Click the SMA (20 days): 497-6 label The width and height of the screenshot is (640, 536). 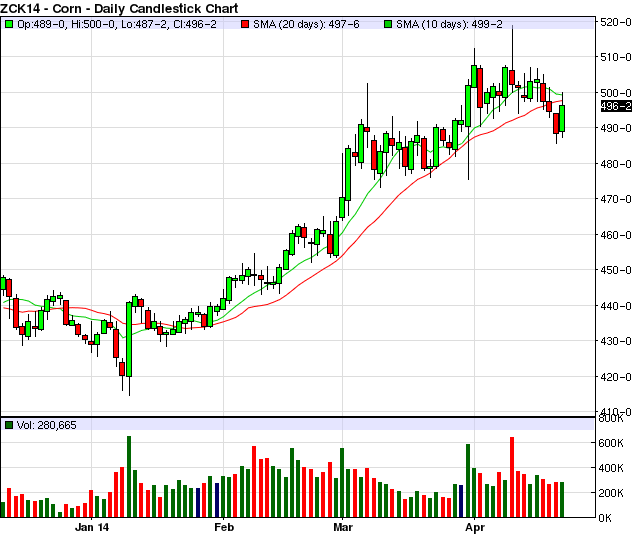point(306,24)
